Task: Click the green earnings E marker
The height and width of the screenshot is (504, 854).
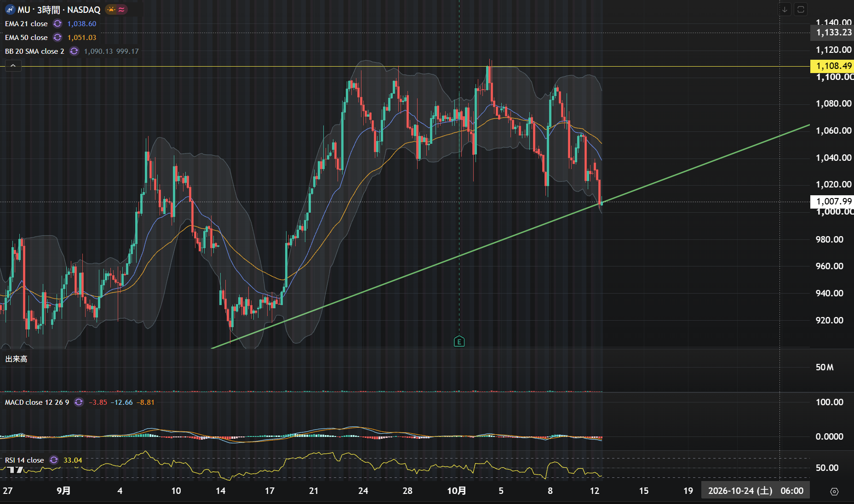Action: pos(459,341)
